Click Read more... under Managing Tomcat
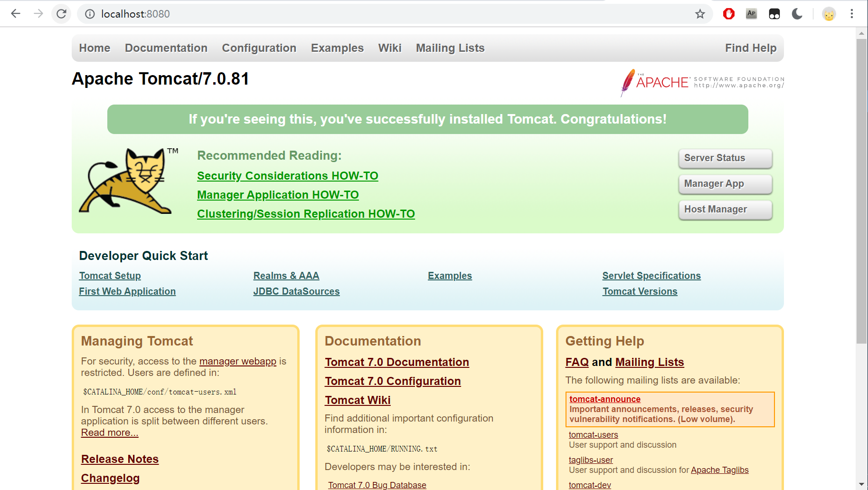Screen dimensions: 868x490 (110, 432)
